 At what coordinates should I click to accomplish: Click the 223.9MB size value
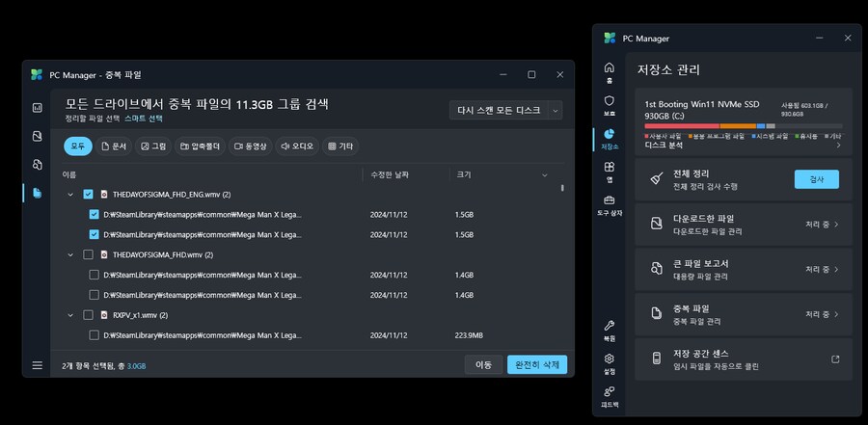tap(470, 335)
